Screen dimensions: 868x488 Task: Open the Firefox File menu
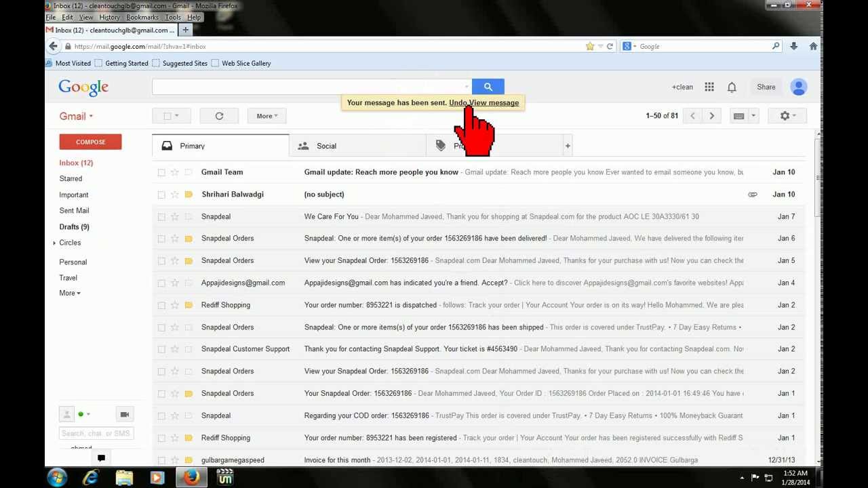[x=50, y=17]
